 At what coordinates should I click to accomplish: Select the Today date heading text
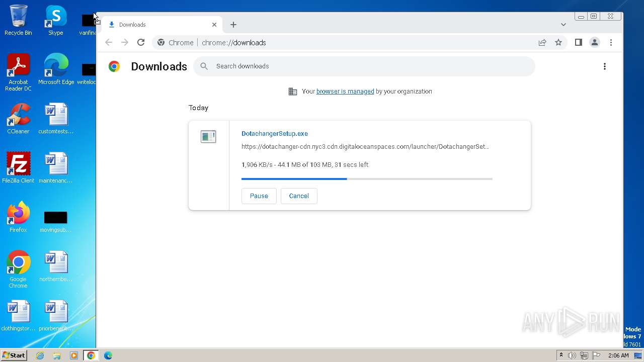click(x=198, y=108)
